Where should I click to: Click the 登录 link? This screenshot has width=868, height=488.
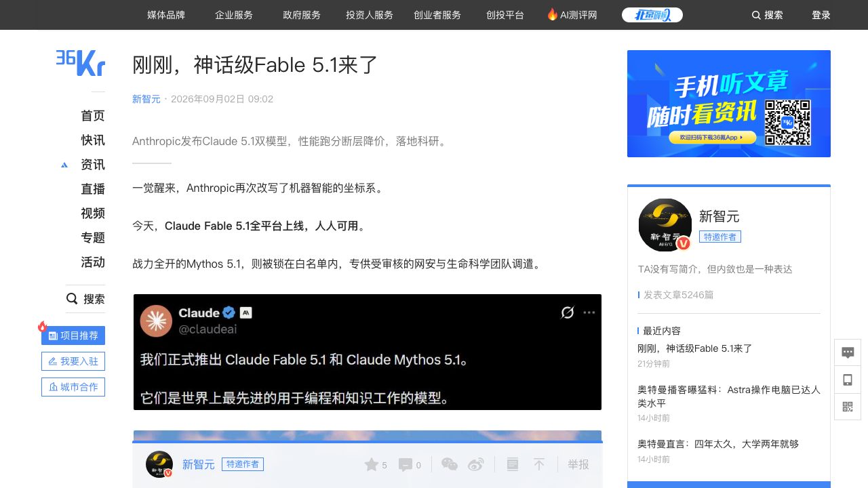tap(821, 15)
